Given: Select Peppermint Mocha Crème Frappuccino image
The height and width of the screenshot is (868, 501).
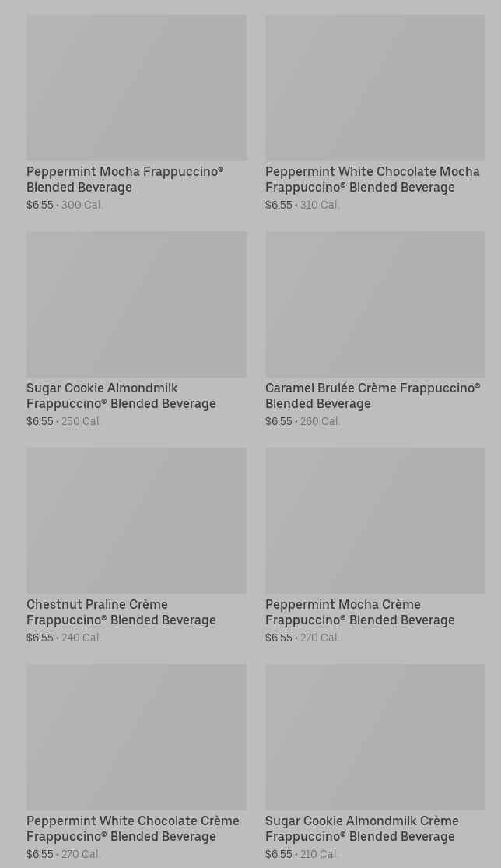Looking at the screenshot, I should point(375,520).
